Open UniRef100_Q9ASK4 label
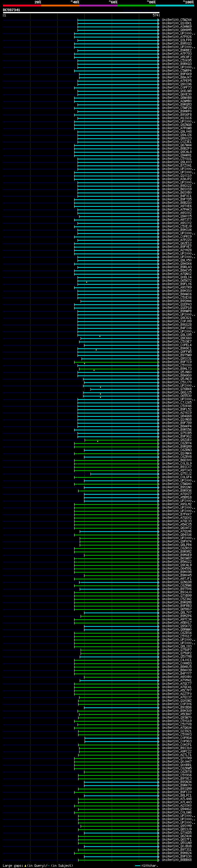The height and width of the screenshot is (868, 197). pyautogui.click(x=176, y=264)
